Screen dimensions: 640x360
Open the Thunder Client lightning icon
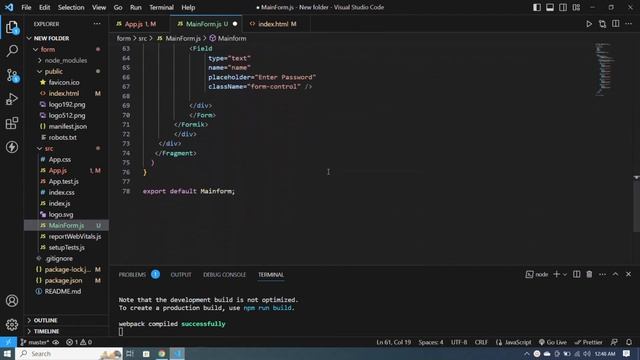[12, 147]
